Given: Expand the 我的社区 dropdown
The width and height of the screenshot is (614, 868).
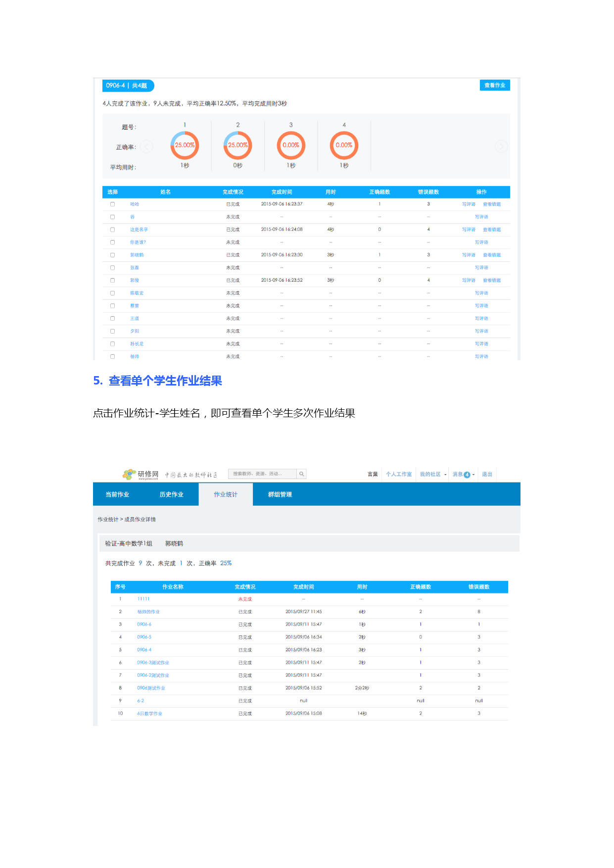Looking at the screenshot, I should click(x=445, y=475).
